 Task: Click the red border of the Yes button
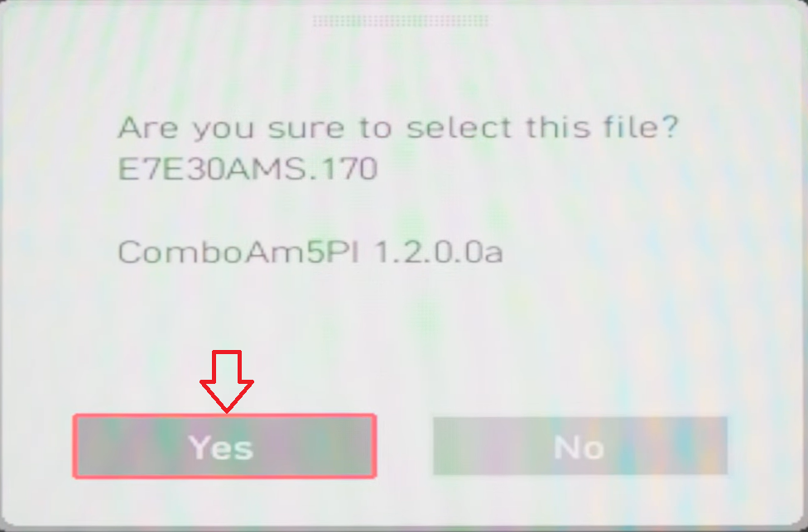click(224, 415)
